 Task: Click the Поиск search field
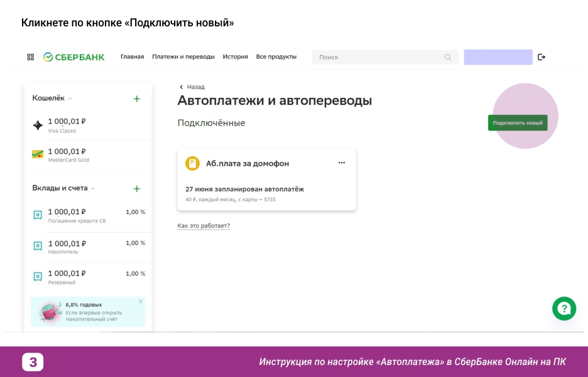pyautogui.click(x=385, y=57)
